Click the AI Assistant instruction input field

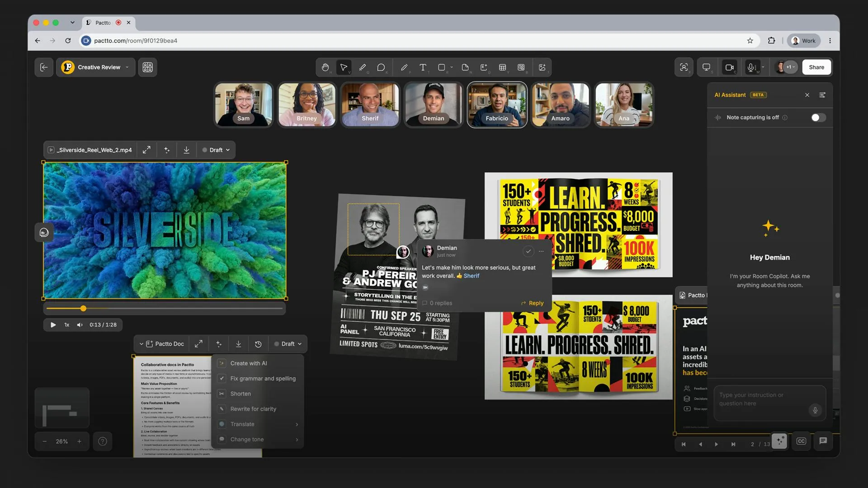point(769,403)
